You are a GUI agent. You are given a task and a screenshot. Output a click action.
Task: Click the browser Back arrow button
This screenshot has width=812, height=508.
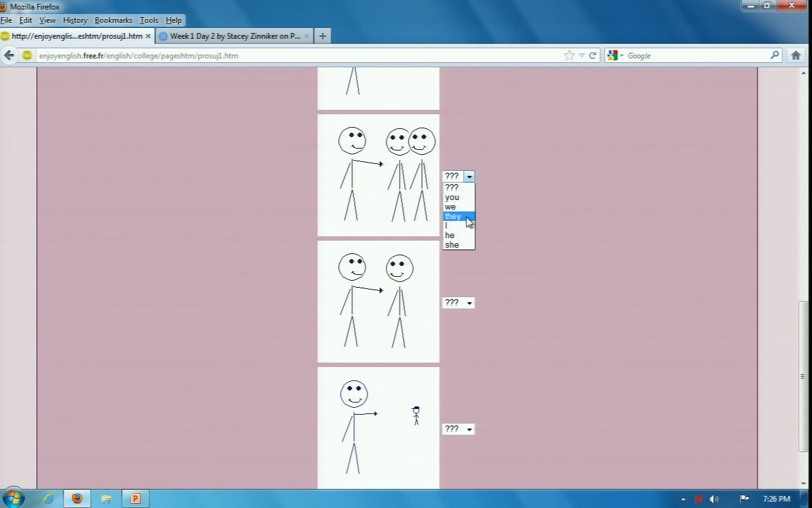(x=9, y=55)
